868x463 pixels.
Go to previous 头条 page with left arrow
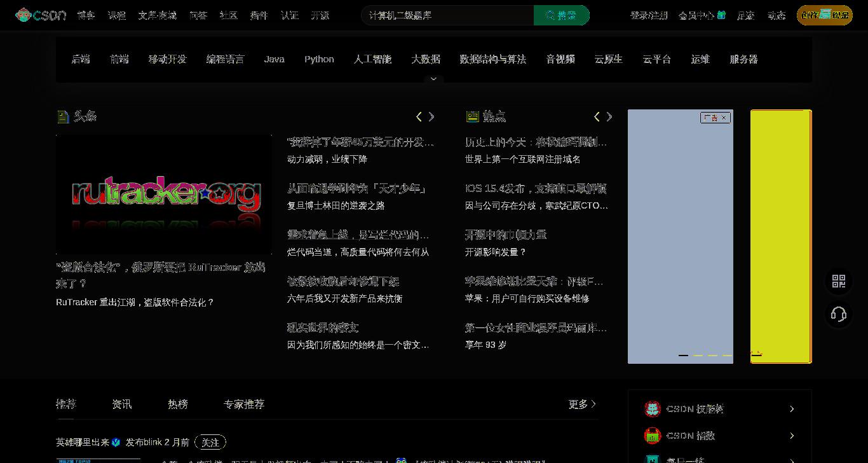[419, 116]
